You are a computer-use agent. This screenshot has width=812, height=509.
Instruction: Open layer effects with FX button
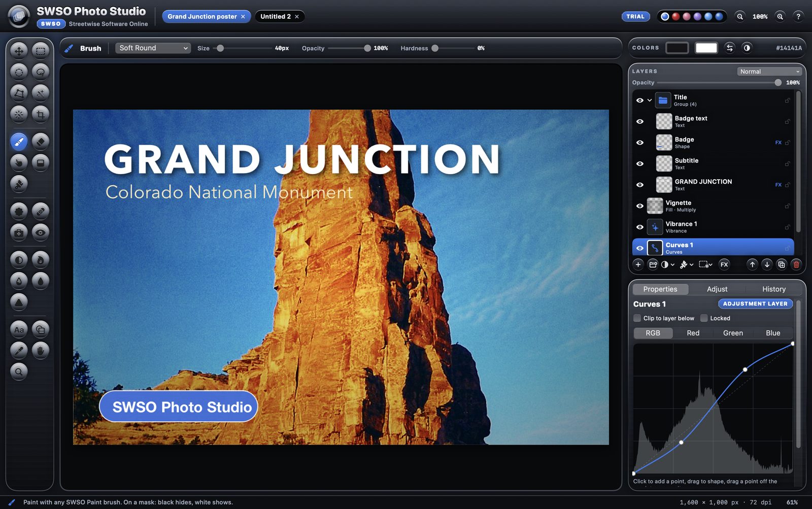724,264
